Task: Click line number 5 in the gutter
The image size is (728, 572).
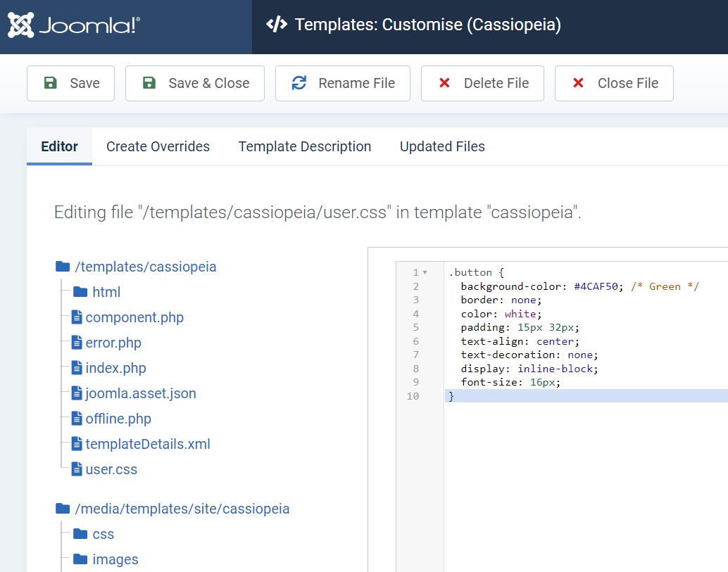Action: click(x=416, y=328)
